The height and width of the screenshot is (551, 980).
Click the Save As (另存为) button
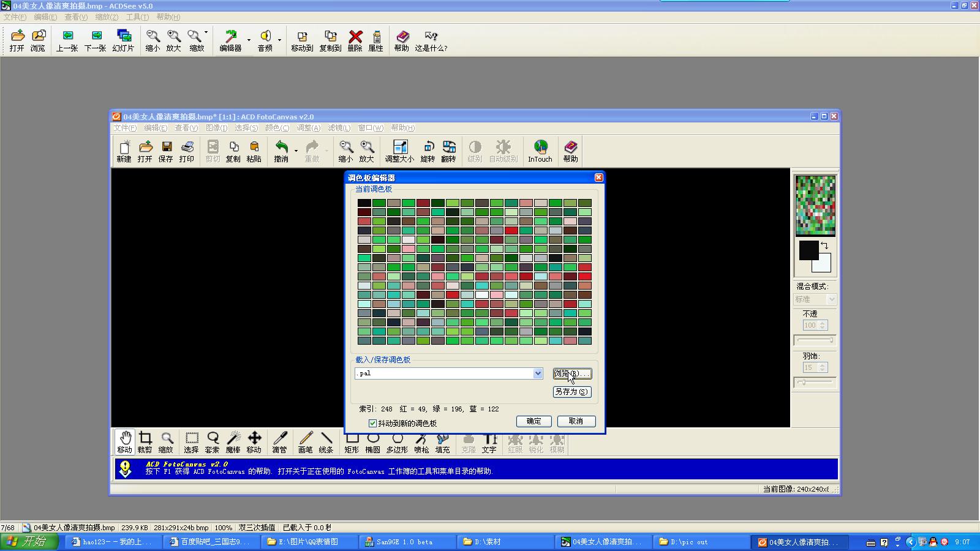pos(571,392)
